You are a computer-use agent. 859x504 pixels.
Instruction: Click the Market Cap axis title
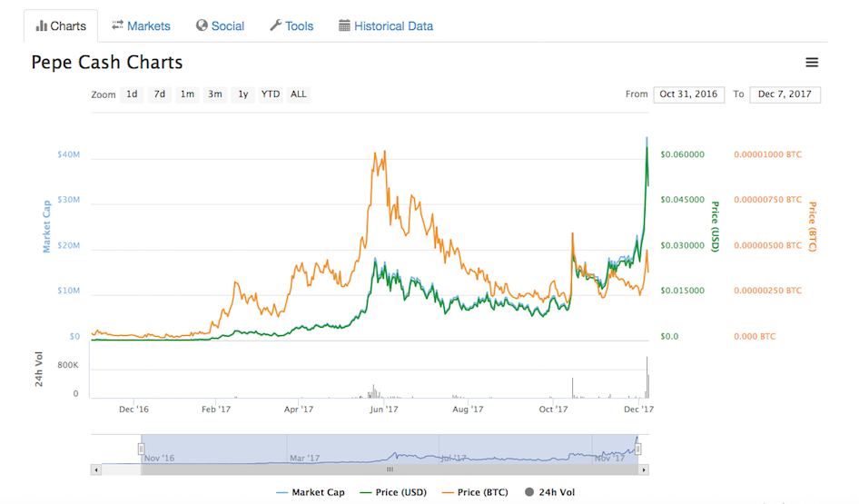46,226
